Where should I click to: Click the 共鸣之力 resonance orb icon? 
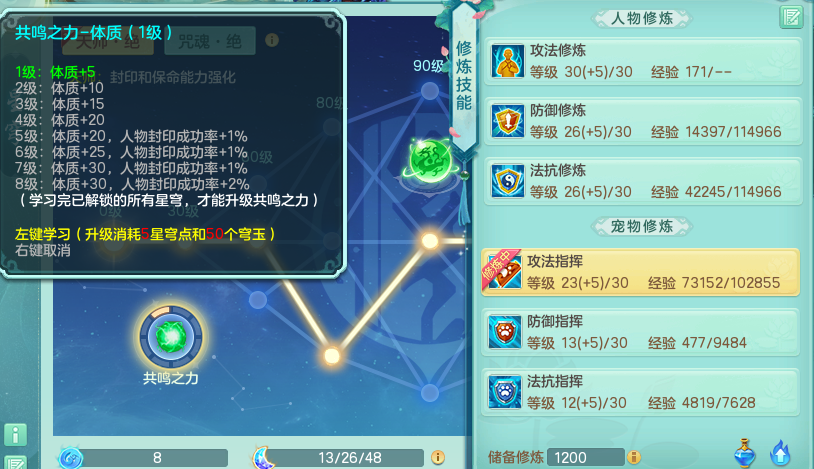[171, 337]
